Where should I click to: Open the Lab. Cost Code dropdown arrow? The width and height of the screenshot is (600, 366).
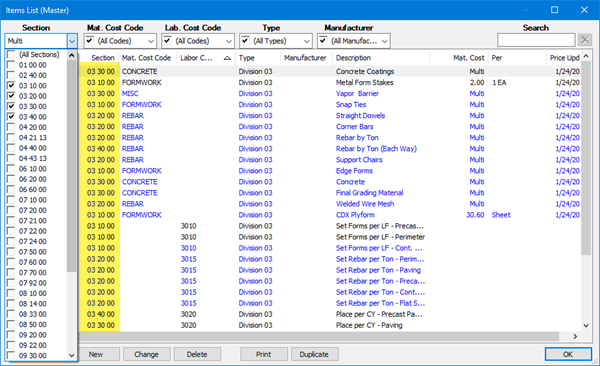pyautogui.click(x=229, y=41)
